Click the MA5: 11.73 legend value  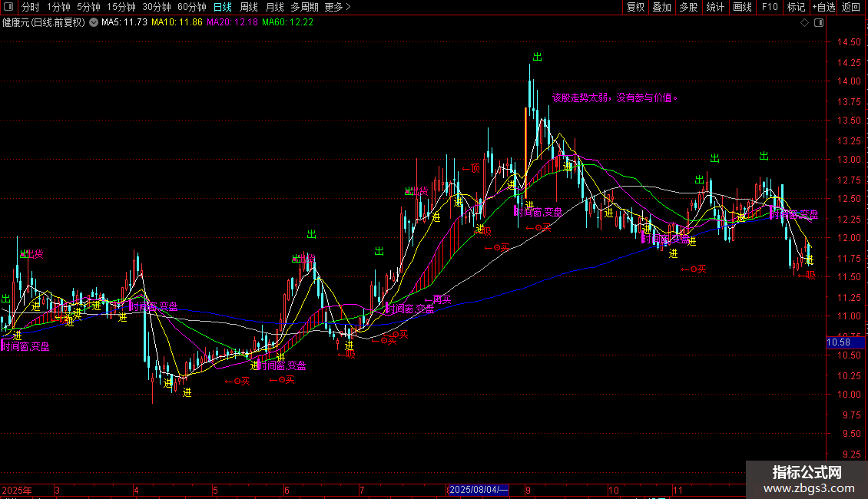[x=124, y=22]
